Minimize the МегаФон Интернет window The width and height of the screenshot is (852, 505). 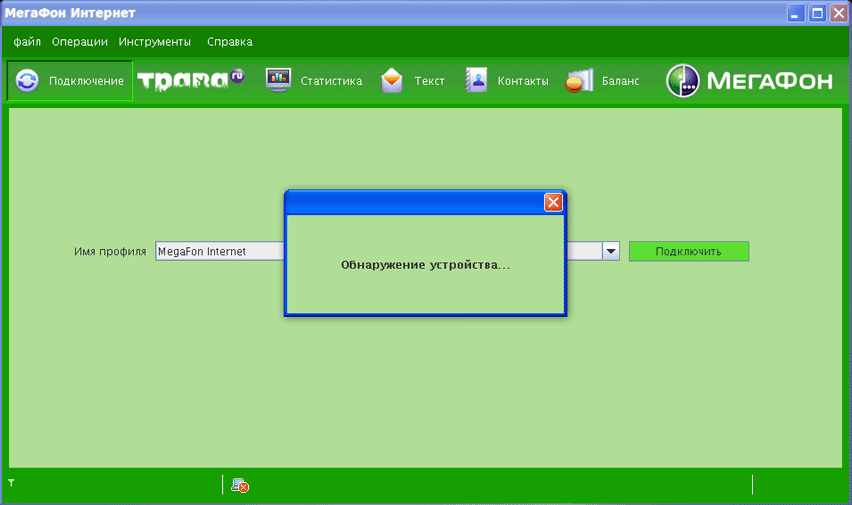click(x=796, y=13)
